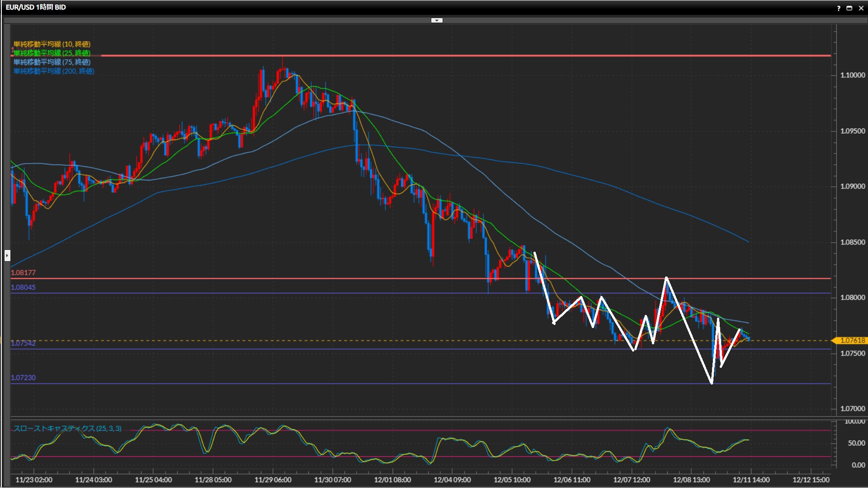Expand the hidden toolbar dropdown arrow at top
Image resolution: width=868 pixels, height=488 pixels.
(x=437, y=20)
